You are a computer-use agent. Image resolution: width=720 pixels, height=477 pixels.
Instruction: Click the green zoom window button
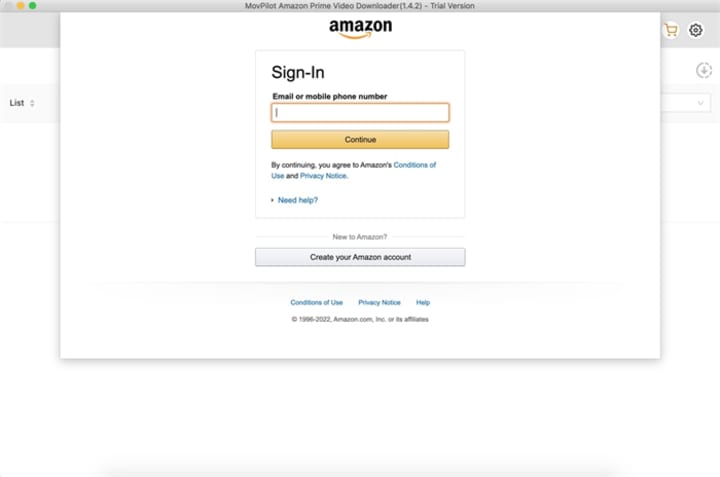[x=33, y=6]
